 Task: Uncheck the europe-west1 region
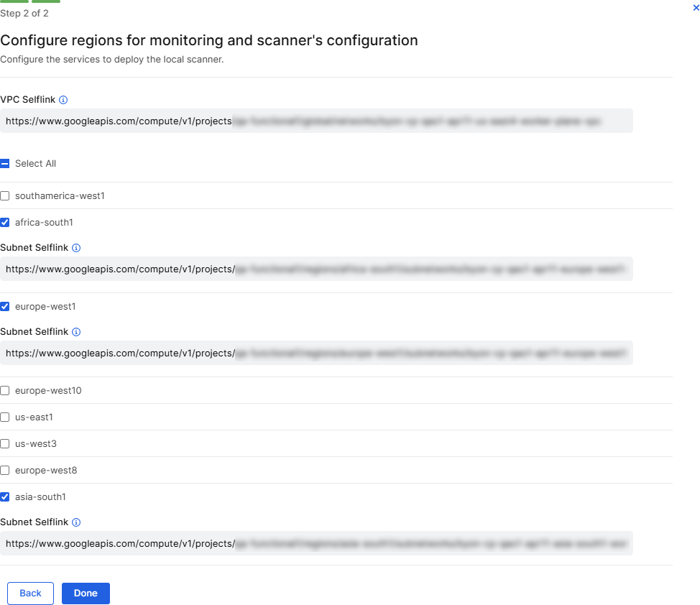click(4, 306)
